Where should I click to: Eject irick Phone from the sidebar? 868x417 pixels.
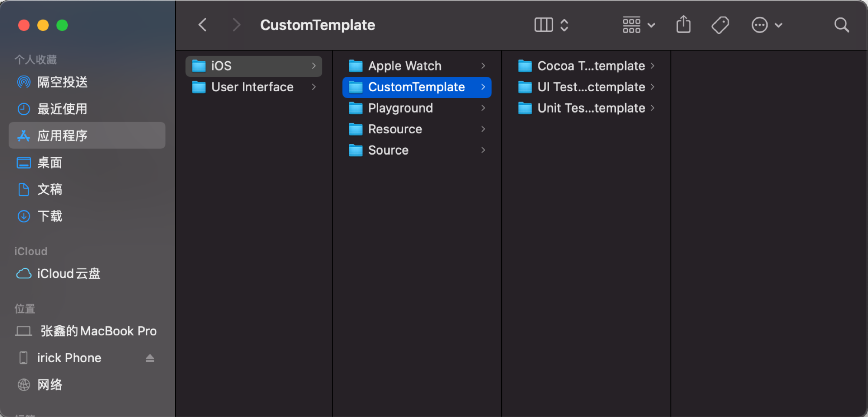click(x=150, y=358)
